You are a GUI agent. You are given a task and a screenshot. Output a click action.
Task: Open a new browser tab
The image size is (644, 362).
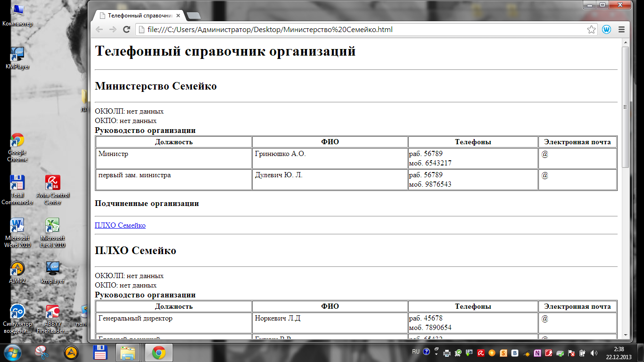[194, 16]
